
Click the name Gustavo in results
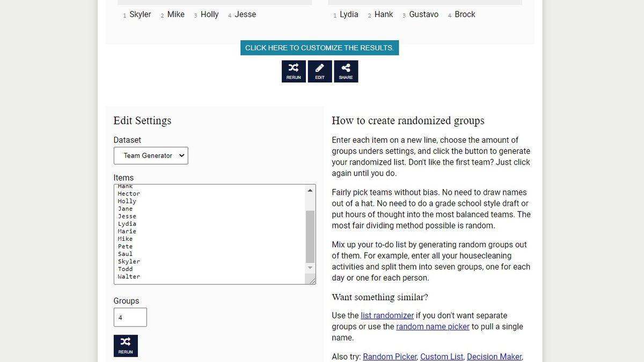click(x=423, y=14)
